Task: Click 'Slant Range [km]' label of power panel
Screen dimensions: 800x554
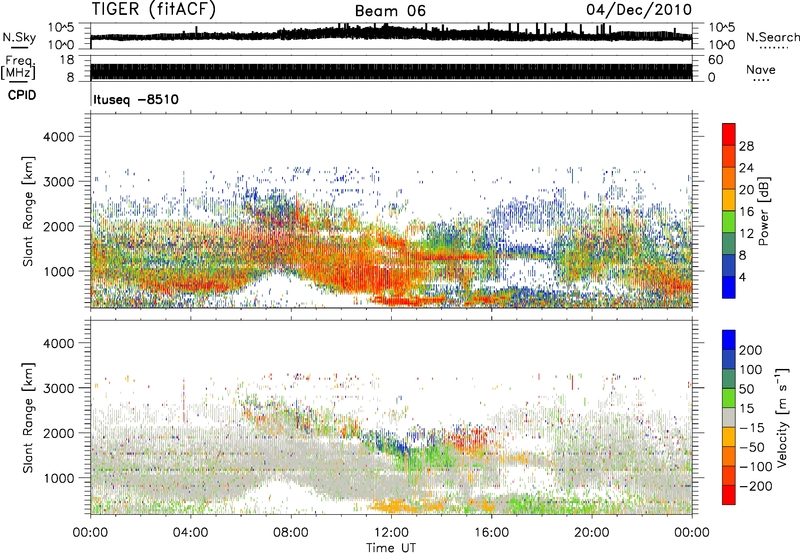Action: tap(28, 211)
